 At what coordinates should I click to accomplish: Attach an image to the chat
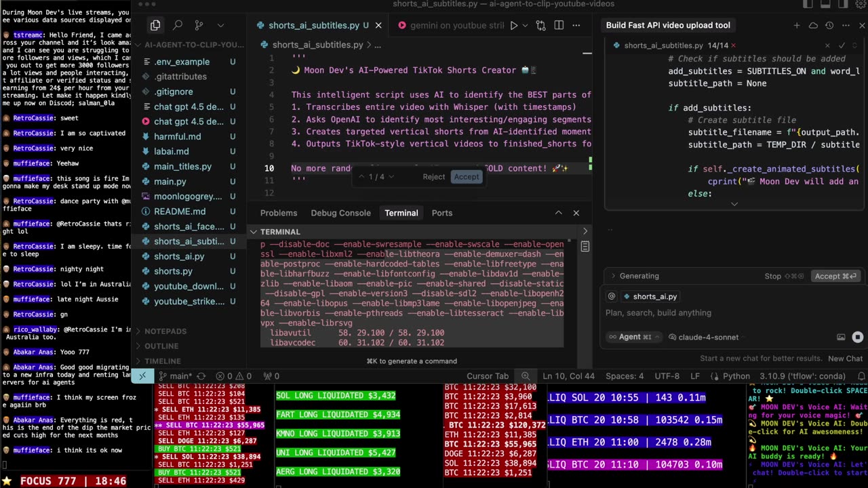(841, 337)
